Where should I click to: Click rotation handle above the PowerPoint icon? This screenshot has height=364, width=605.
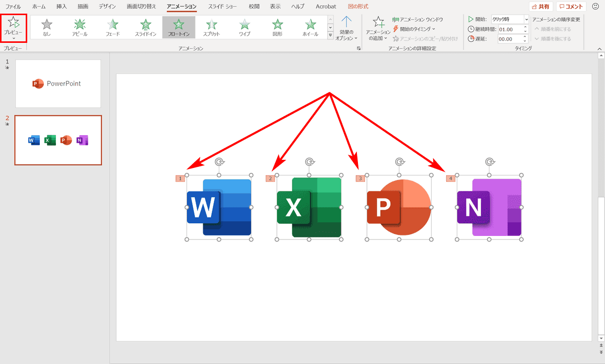pos(400,161)
